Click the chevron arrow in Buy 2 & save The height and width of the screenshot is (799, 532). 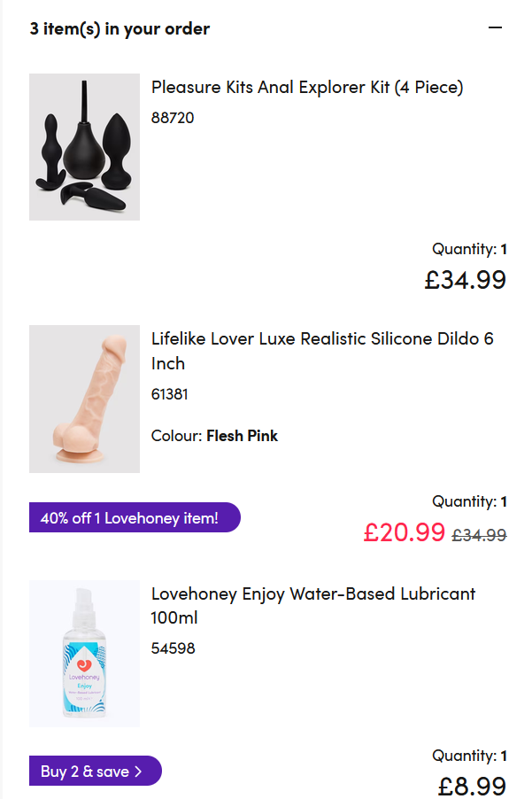click(x=138, y=772)
